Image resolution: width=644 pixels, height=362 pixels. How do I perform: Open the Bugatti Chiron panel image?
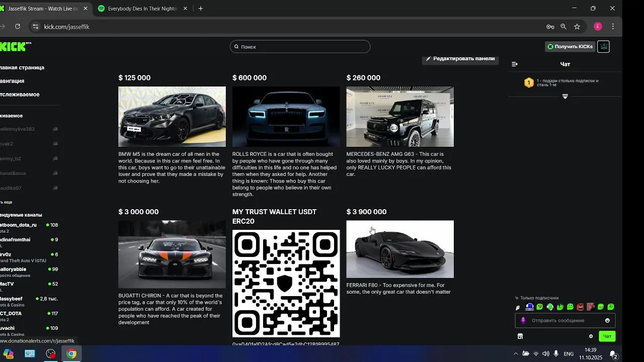[x=172, y=254]
